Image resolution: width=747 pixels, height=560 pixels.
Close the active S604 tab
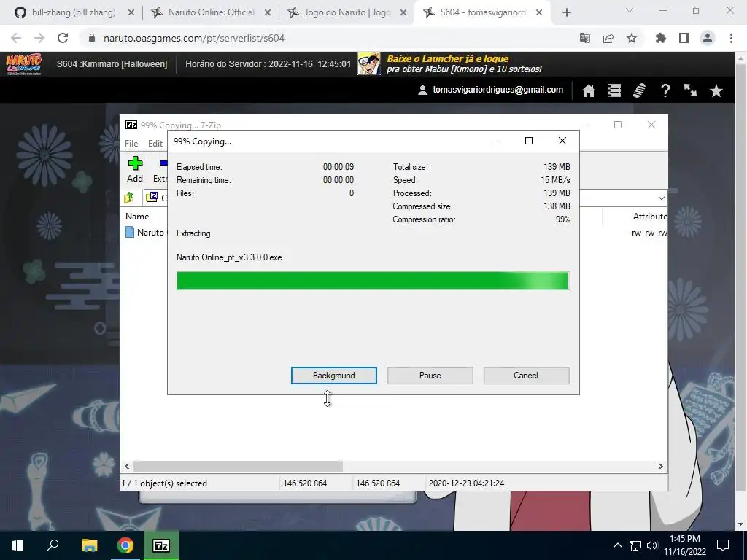(x=539, y=13)
